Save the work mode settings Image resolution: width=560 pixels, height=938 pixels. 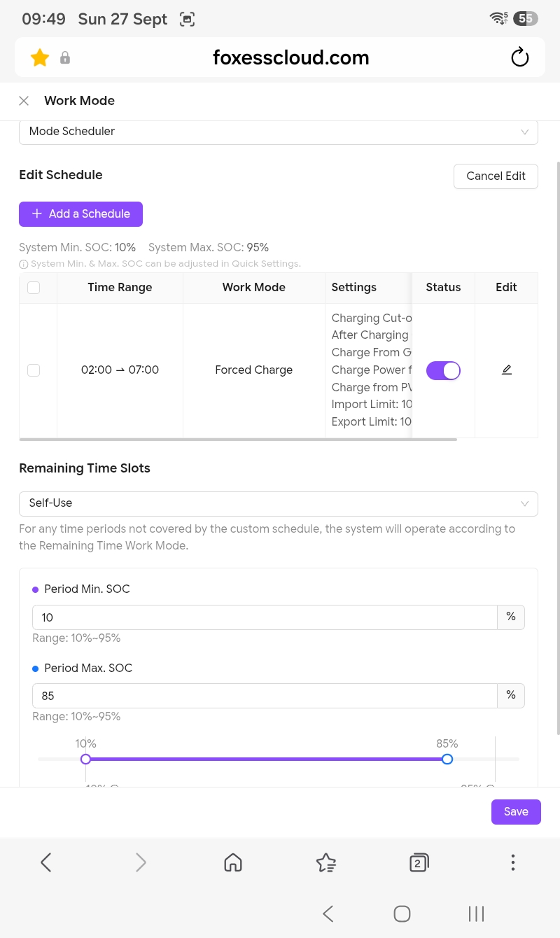tap(516, 812)
